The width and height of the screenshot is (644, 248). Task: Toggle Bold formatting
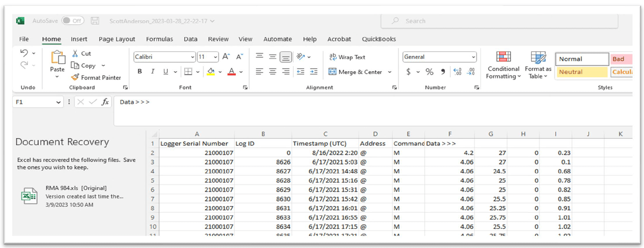click(x=140, y=72)
